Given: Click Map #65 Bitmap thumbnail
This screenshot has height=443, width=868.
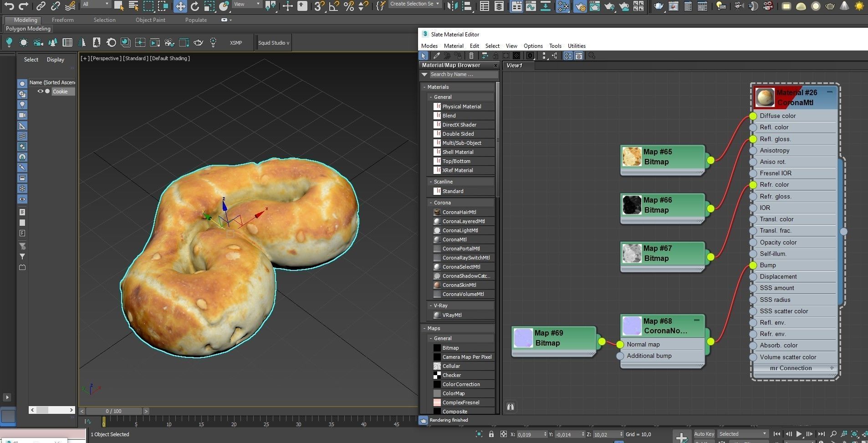Looking at the screenshot, I should click(x=632, y=157).
